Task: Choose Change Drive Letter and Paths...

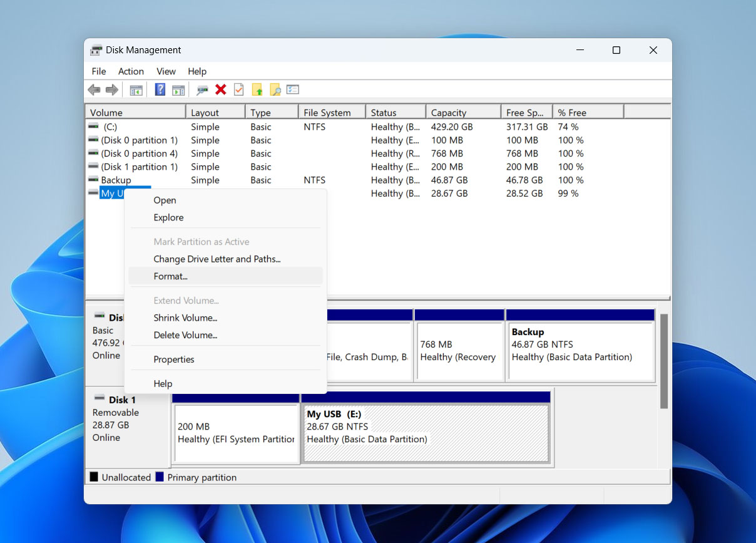Action: click(217, 259)
